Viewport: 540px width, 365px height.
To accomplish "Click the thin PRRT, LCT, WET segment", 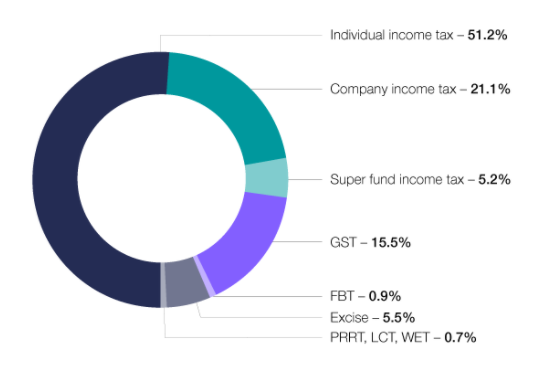I will click(x=163, y=285).
